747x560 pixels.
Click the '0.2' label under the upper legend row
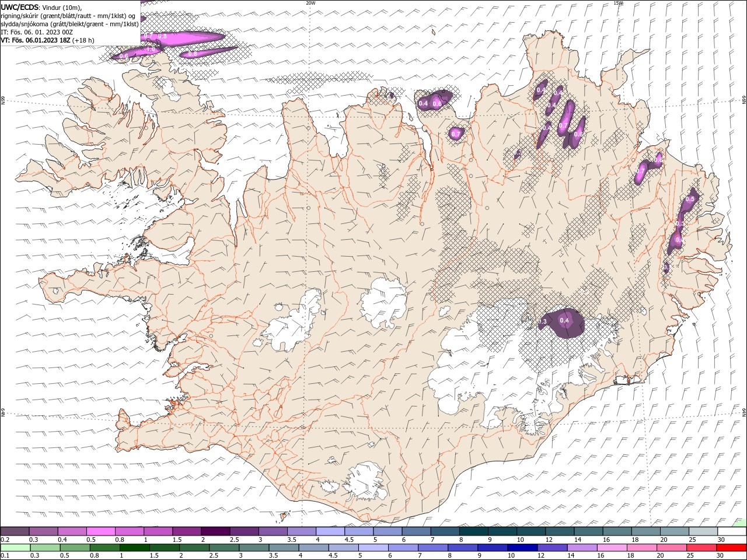[5, 540]
